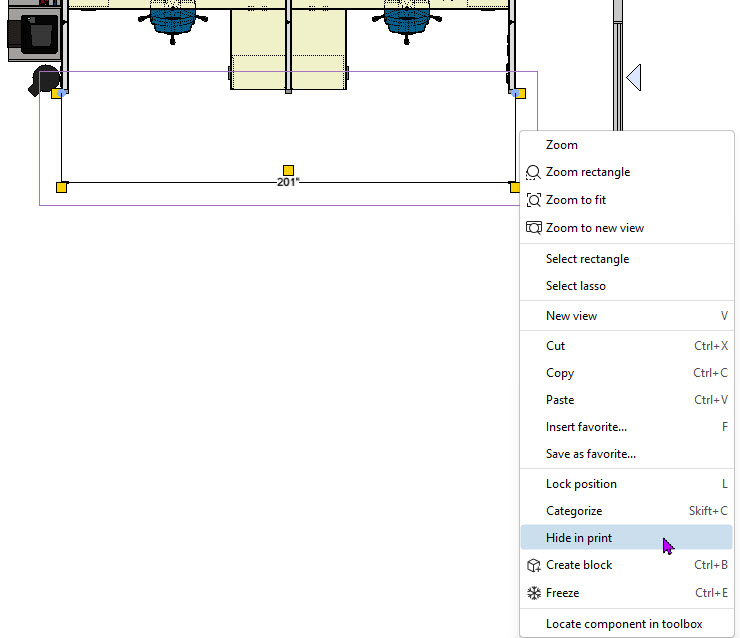
Task: Open Categorize option
Action: click(x=626, y=511)
